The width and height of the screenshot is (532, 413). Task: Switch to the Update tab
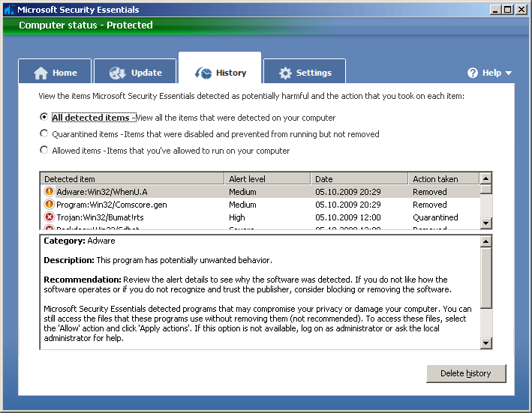pyautogui.click(x=135, y=71)
